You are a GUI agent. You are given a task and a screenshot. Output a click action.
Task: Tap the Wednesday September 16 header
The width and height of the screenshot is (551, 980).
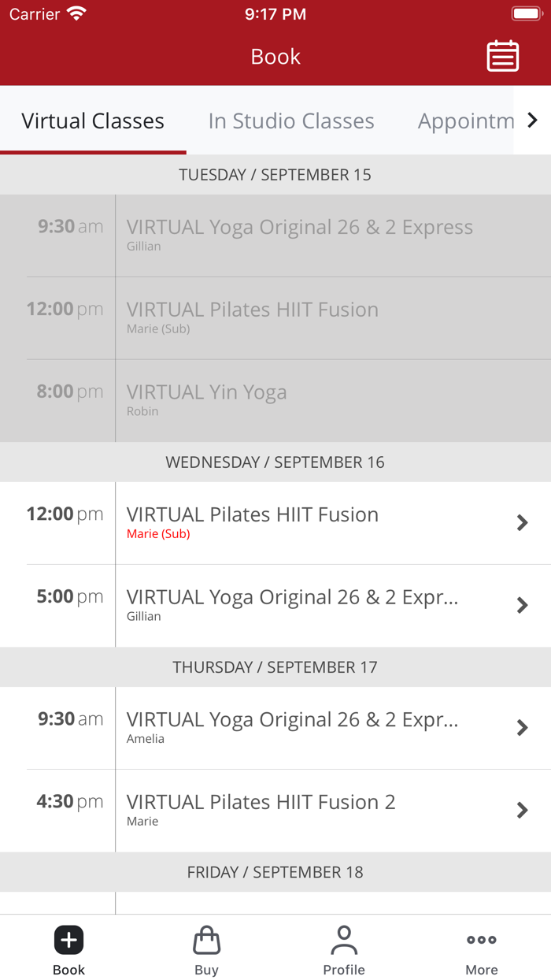pyautogui.click(x=275, y=462)
